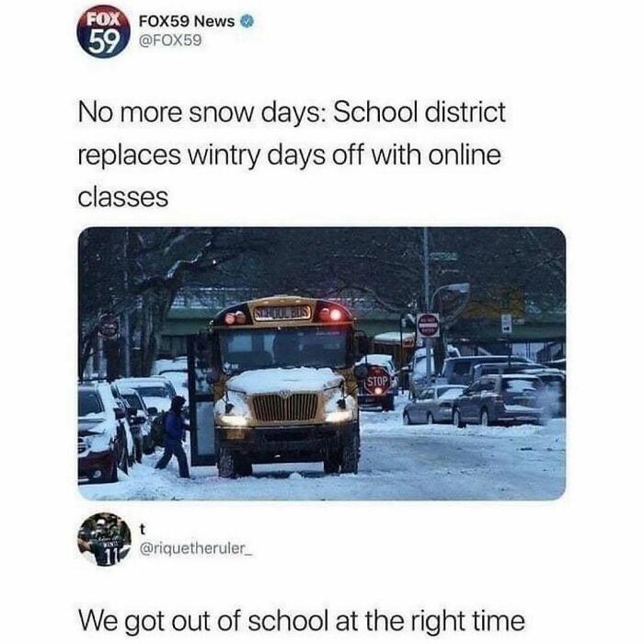Screen dimensions: 644x644
Task: Open the FOX59 News display name
Action: point(187,21)
